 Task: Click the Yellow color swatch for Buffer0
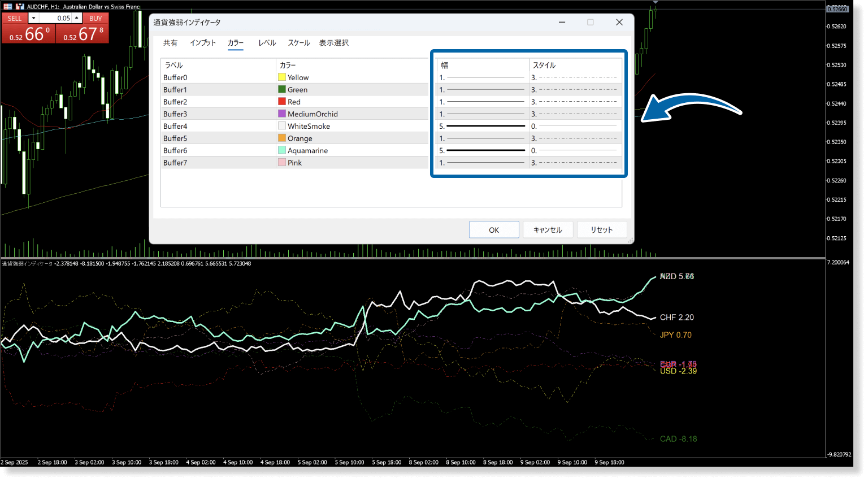click(282, 77)
